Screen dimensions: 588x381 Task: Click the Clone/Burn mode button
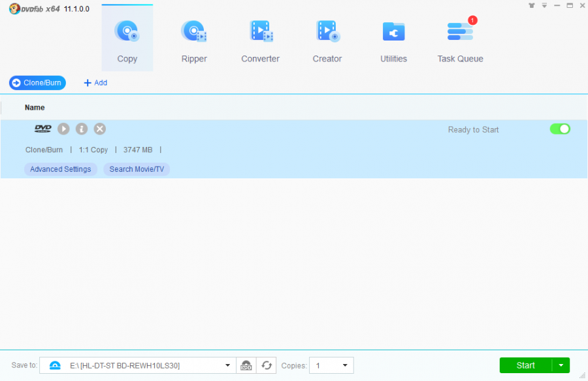[37, 83]
